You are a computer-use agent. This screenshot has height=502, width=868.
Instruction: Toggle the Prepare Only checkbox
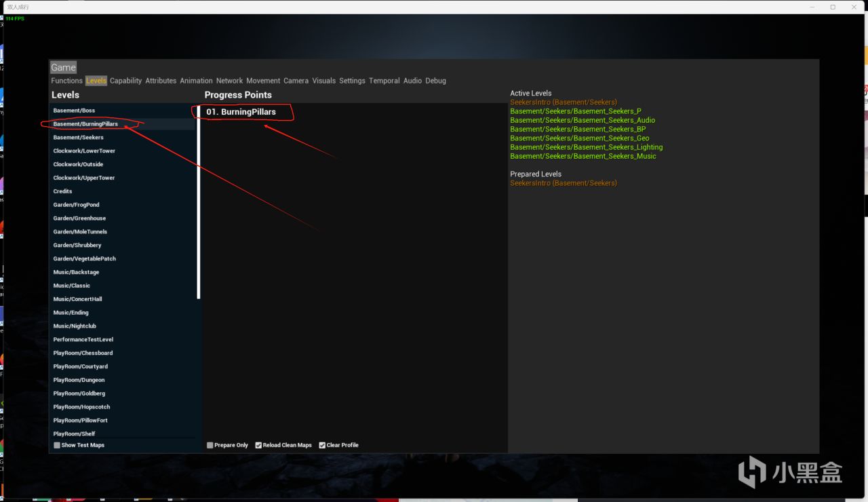[210, 445]
